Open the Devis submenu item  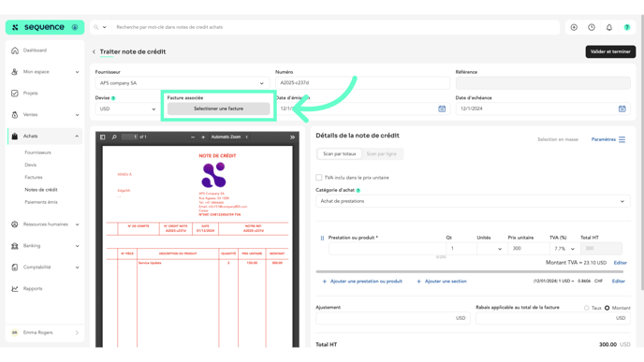pos(30,165)
